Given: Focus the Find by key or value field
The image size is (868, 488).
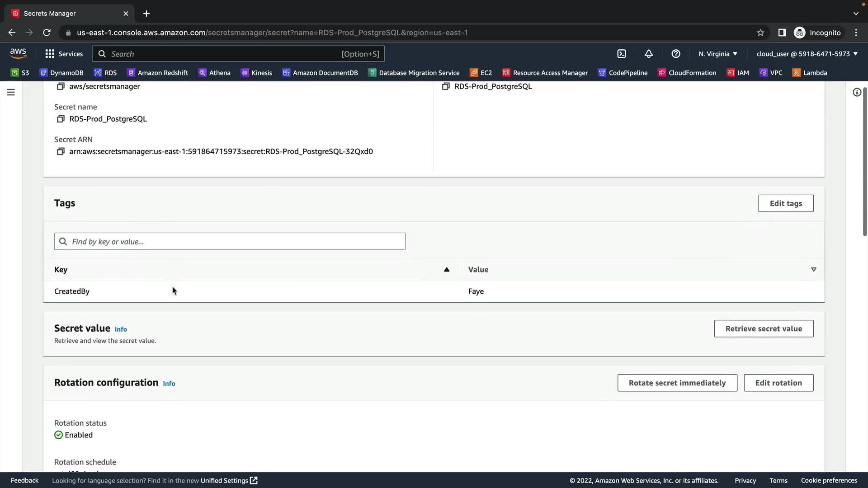Looking at the screenshot, I should coord(230,241).
